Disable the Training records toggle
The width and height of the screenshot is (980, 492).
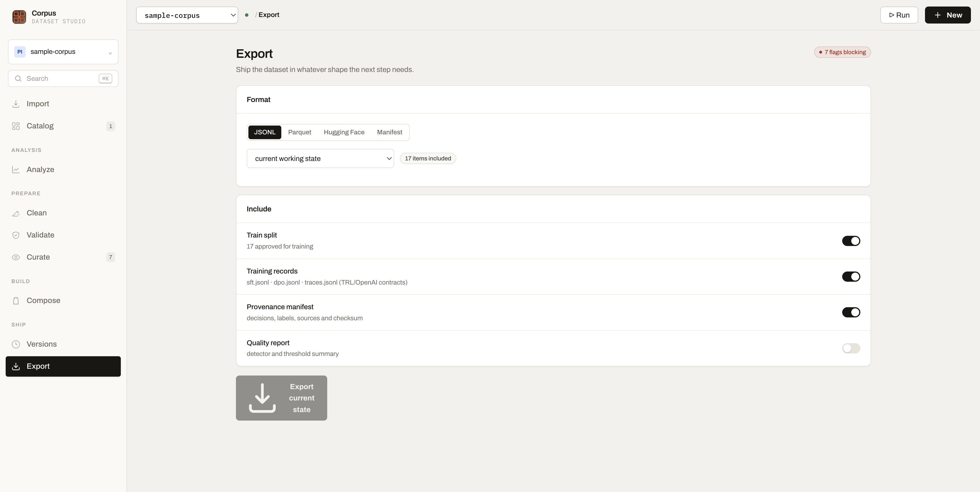[x=851, y=276]
